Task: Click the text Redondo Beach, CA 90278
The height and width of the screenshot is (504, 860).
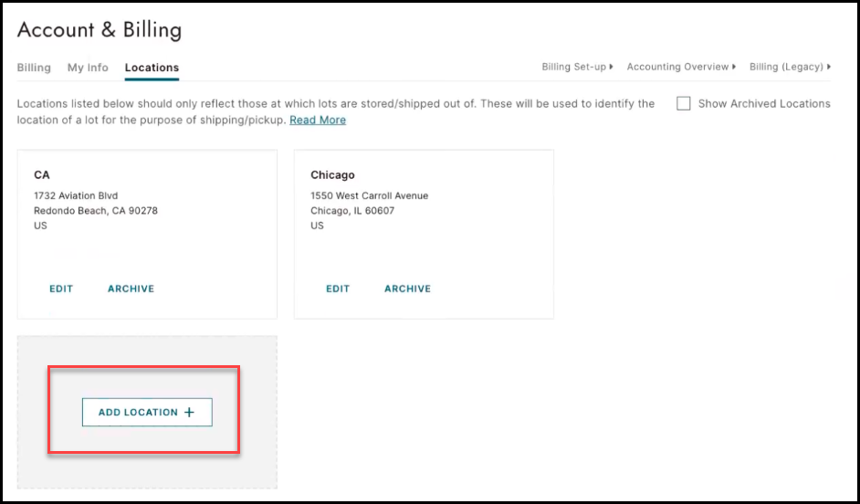Action: (x=96, y=211)
